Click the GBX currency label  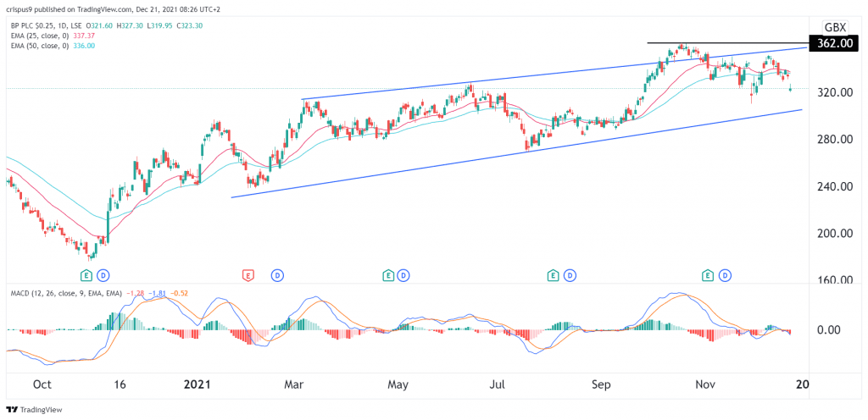834,27
